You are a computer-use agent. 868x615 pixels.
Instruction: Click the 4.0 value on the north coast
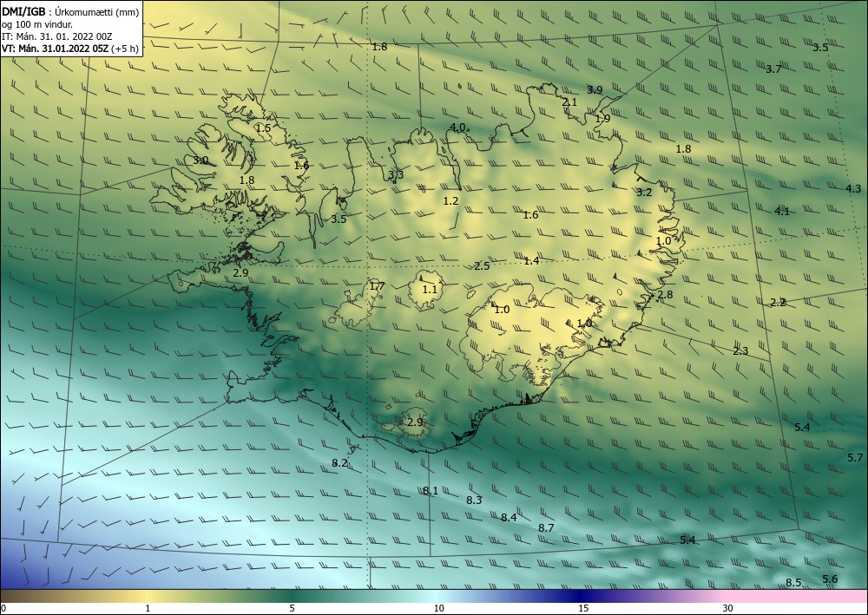(x=457, y=128)
